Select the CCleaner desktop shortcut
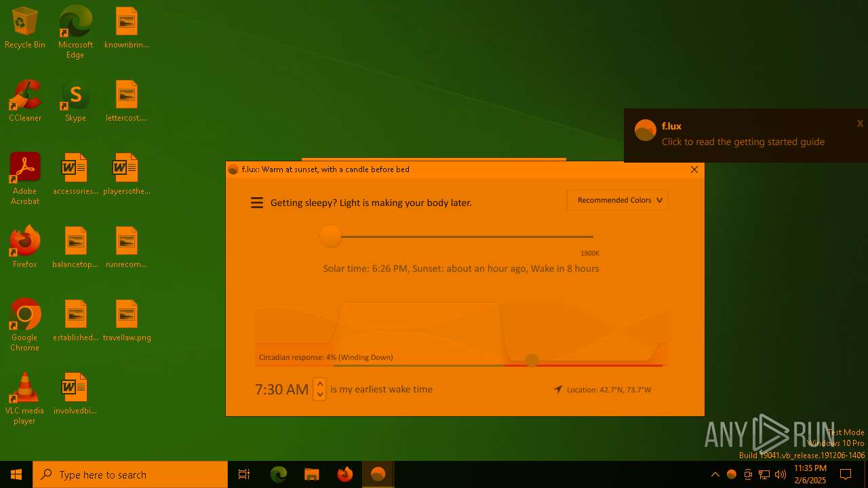 coord(25,101)
